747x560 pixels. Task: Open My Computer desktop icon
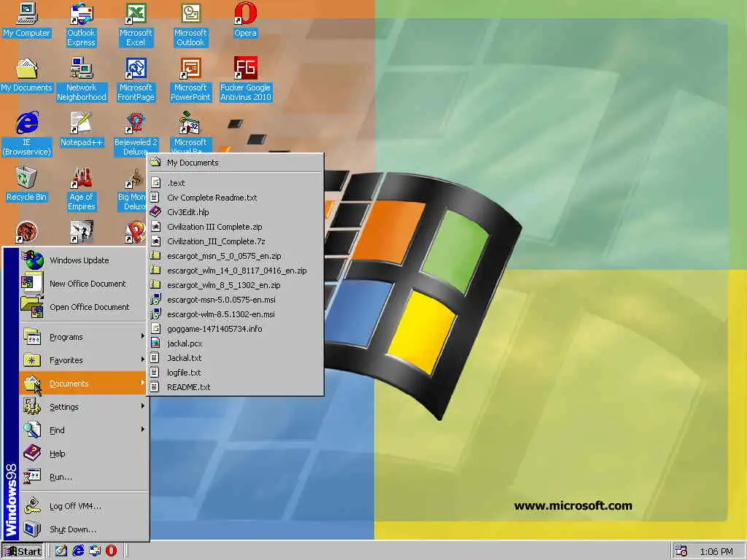click(27, 20)
